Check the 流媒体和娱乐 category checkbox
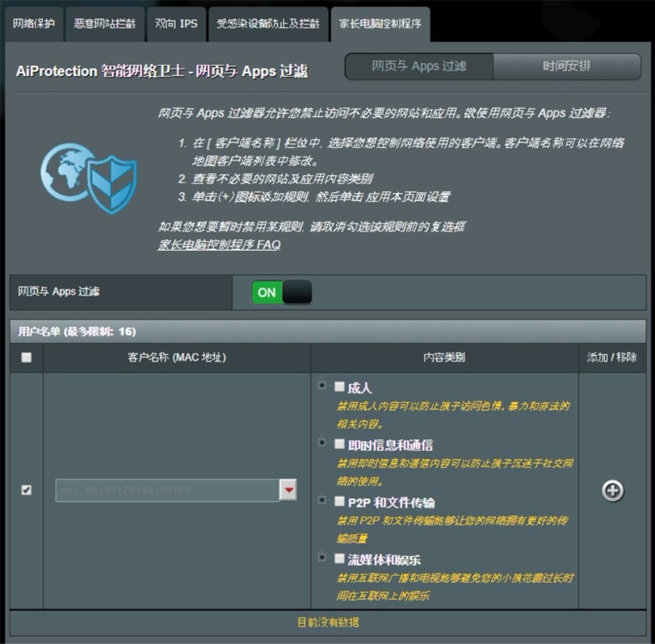655x644 pixels. (x=339, y=558)
